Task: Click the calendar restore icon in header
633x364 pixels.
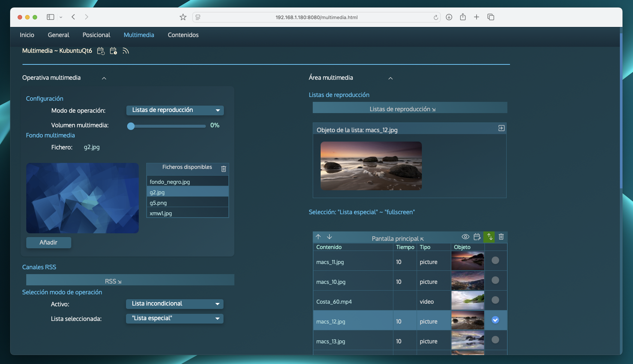Action: [100, 51]
